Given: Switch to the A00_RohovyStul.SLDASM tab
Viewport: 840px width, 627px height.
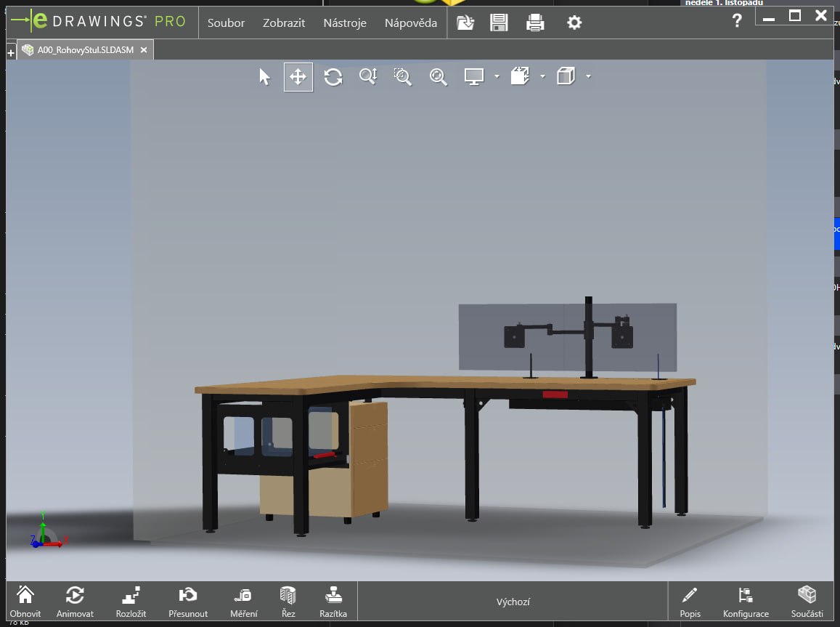Looking at the screenshot, I should pyautogui.click(x=85, y=50).
